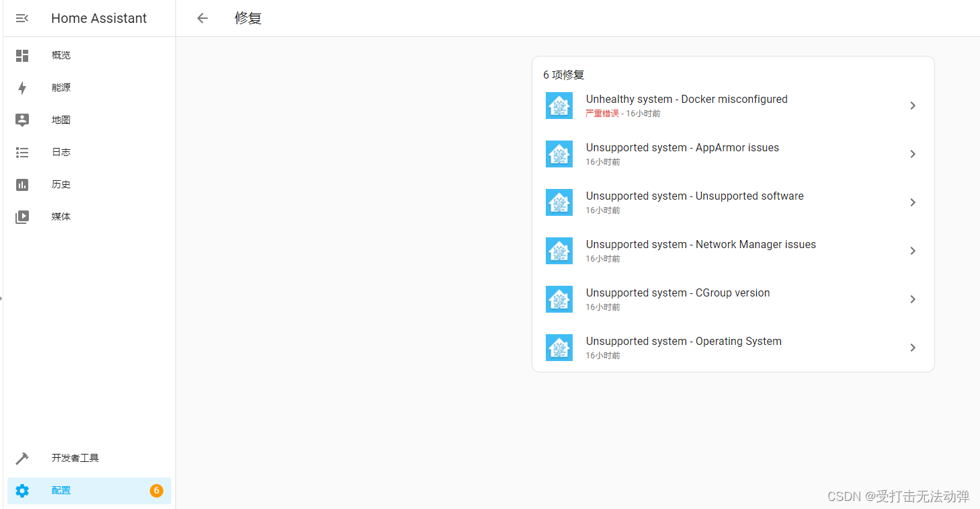Screen dimensions: 980x509
Task: Select 能源 in the sidebar
Action: (89, 87)
